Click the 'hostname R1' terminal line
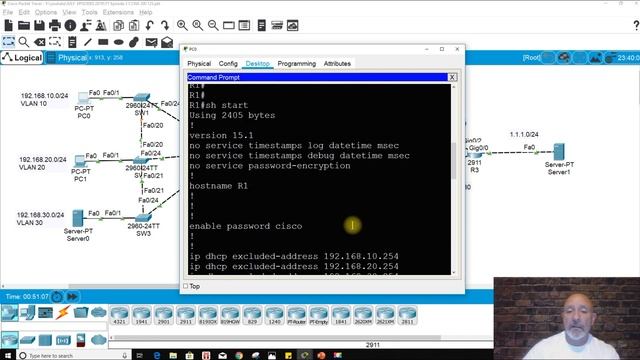The image size is (640, 360). [218, 186]
